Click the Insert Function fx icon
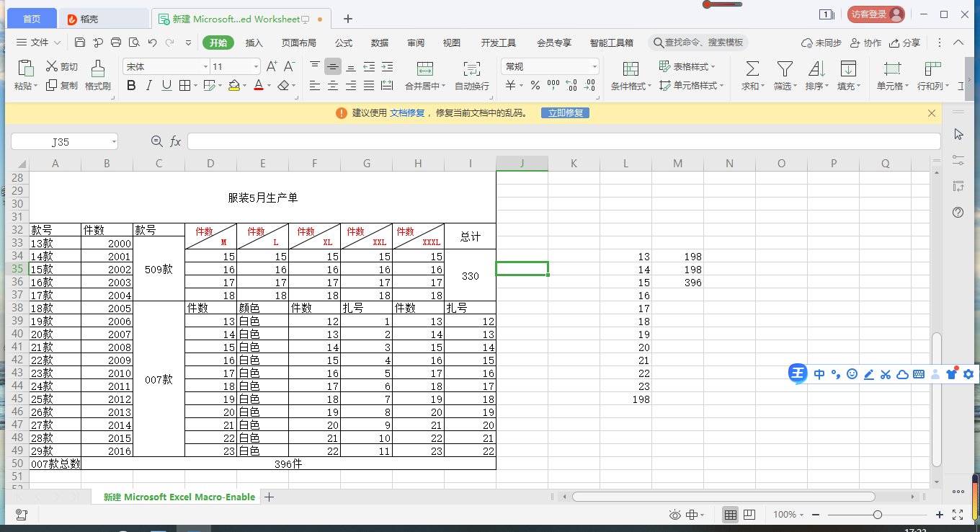This screenshot has height=532, width=980. 175,142
